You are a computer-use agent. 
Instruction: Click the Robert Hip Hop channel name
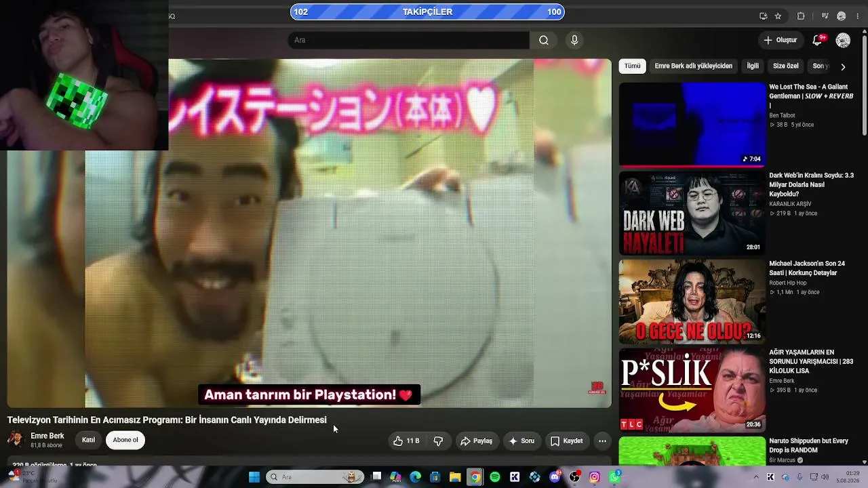[788, 283]
